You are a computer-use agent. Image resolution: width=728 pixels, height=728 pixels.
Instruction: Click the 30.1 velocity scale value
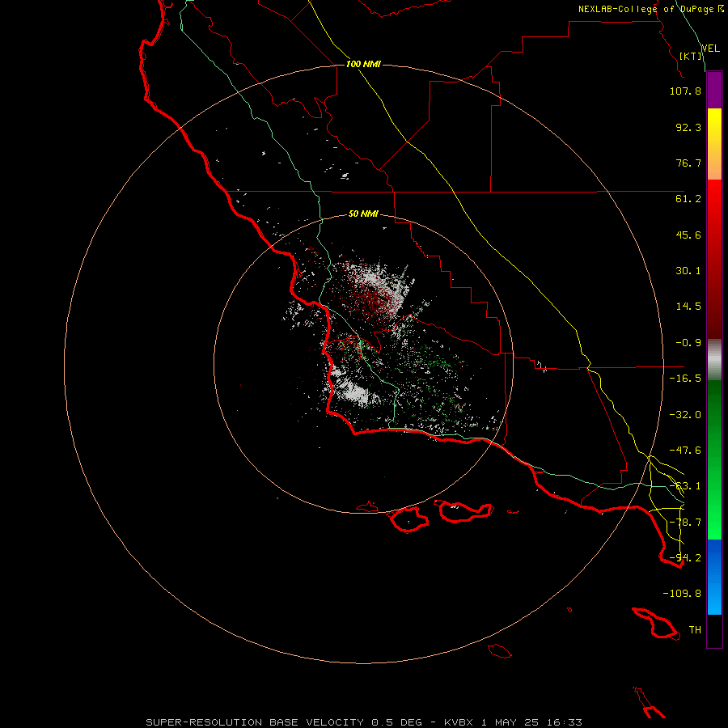click(688, 271)
